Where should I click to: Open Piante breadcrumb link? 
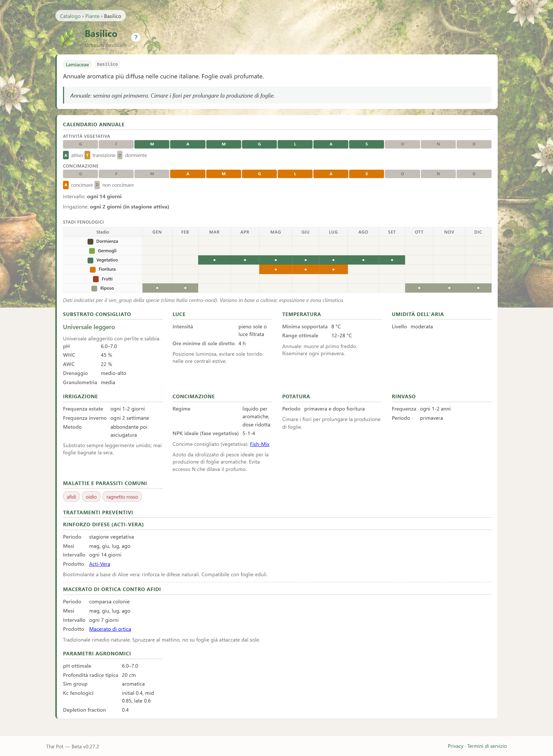click(92, 16)
